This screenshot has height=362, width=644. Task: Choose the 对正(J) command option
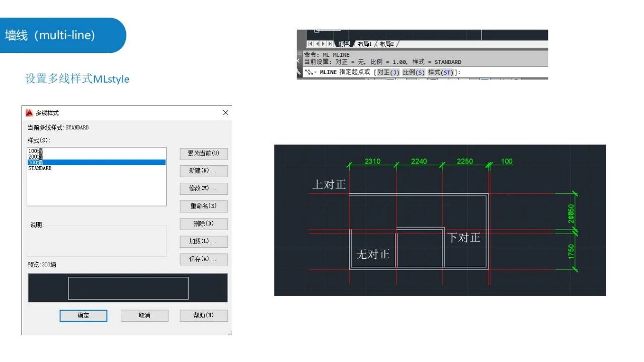click(388, 73)
